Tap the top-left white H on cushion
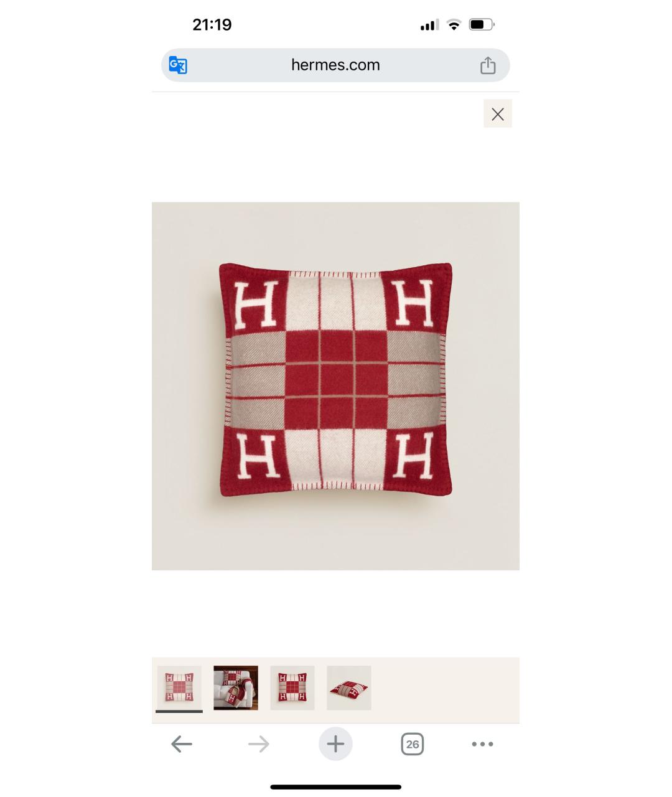This screenshot has width=672, height=797. [x=254, y=304]
